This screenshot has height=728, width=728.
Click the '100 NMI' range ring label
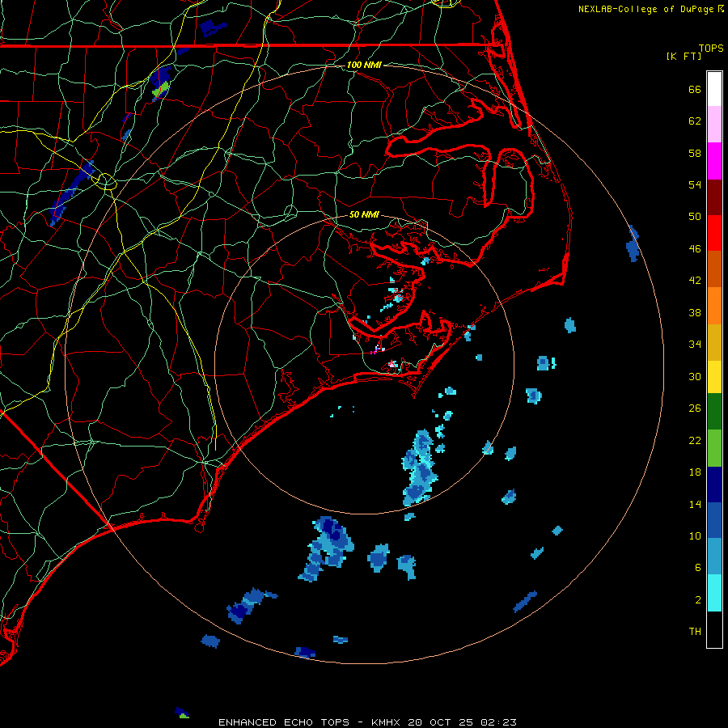(364, 65)
